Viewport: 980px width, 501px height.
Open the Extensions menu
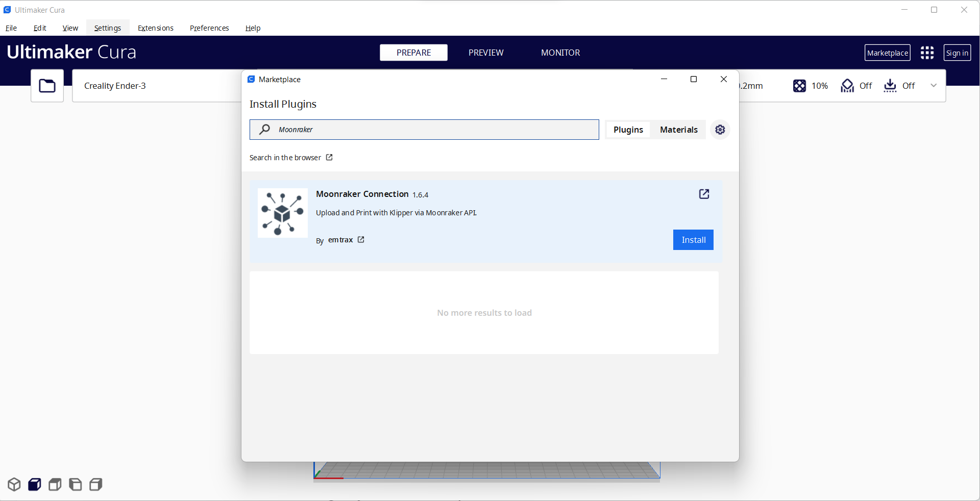click(x=156, y=28)
